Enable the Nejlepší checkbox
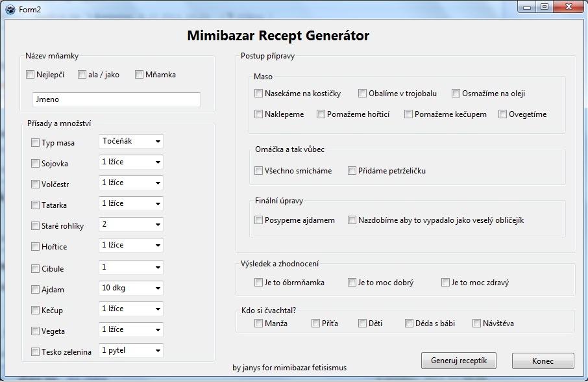Viewport: 588px width, 382px height. tap(31, 75)
